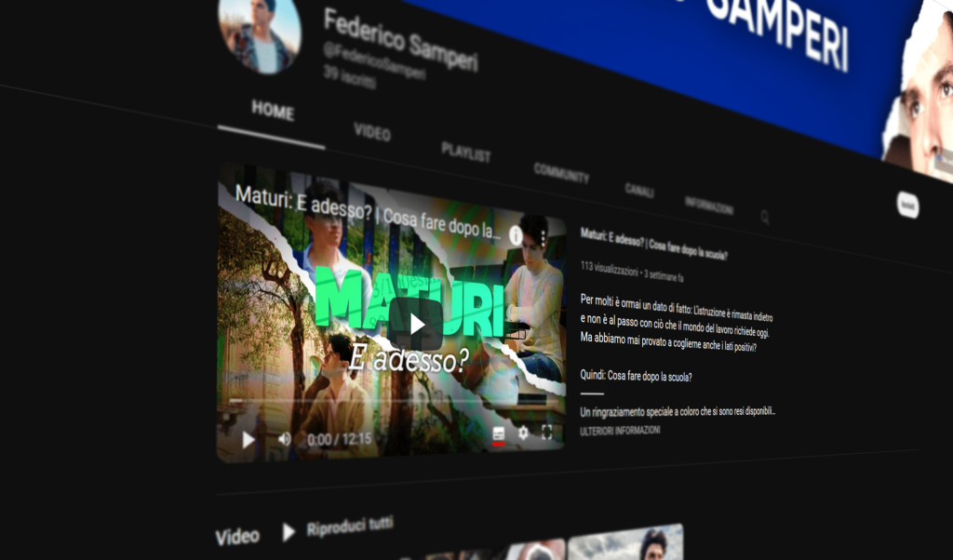The image size is (953, 560).
Task: Enter fullscreen mode on the player
Action: (x=547, y=432)
